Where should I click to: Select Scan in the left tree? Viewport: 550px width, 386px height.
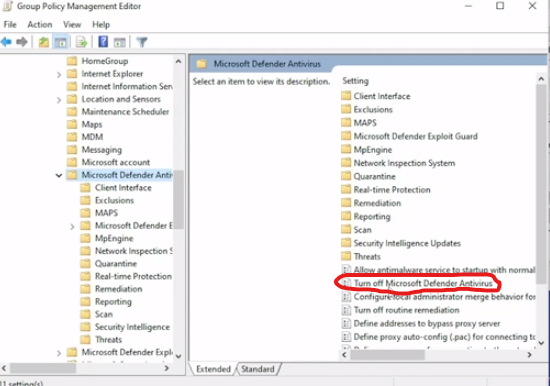[x=104, y=314]
